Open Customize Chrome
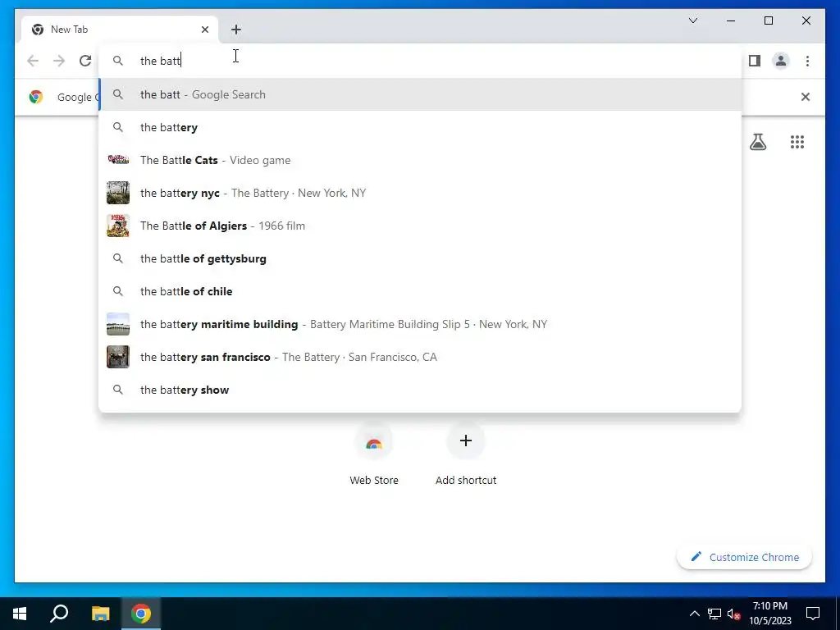This screenshot has height=630, width=840. pos(744,557)
